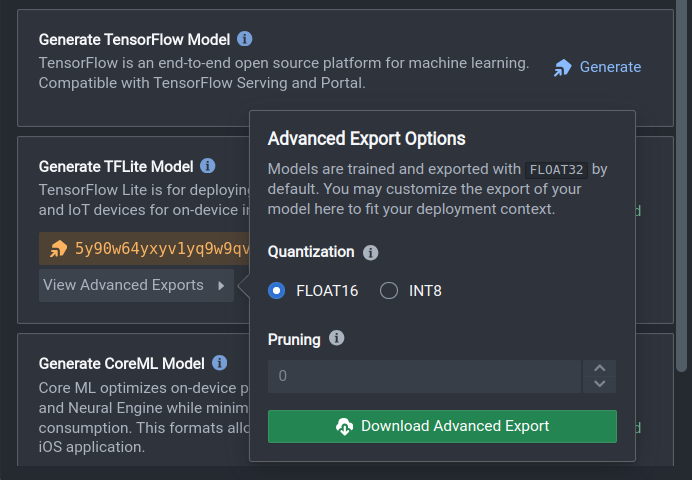The height and width of the screenshot is (480, 692).
Task: Click the Generate TFLite Model heading
Action: (116, 167)
